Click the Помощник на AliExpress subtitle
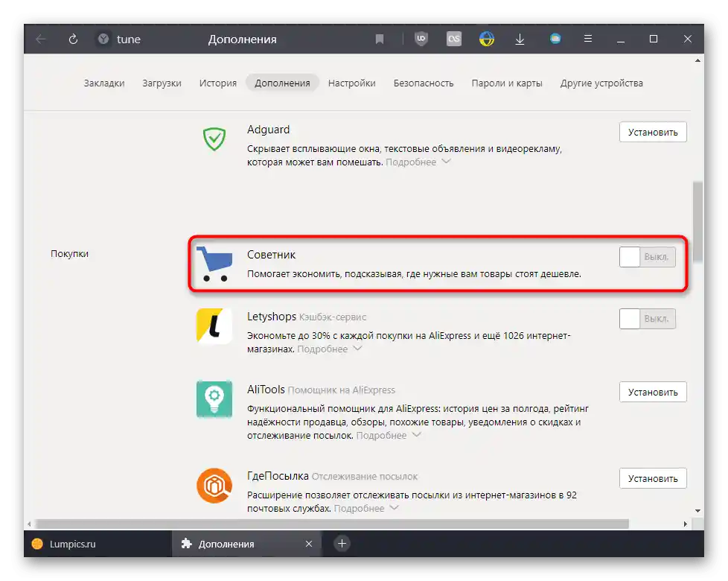The width and height of the screenshot is (728, 581). (x=341, y=390)
